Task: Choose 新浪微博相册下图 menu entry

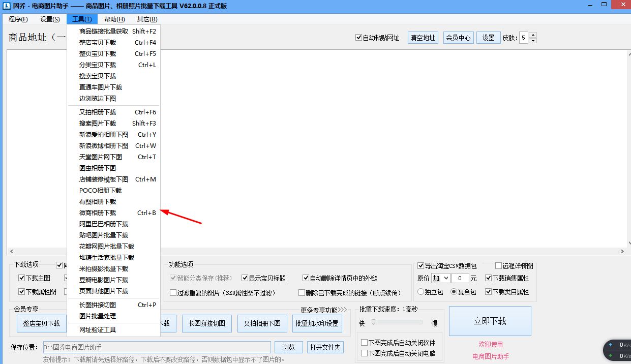Action: tap(104, 145)
